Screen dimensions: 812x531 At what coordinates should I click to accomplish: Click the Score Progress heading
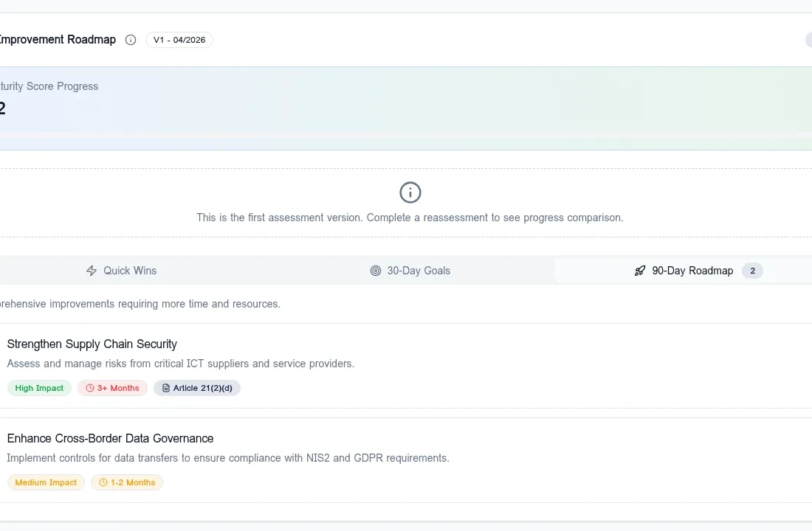(49, 86)
